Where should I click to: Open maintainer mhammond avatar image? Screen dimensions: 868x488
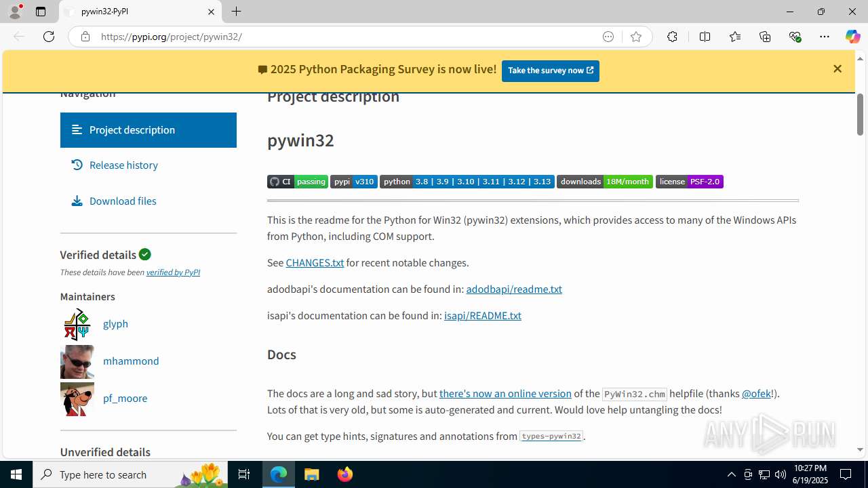[77, 361]
